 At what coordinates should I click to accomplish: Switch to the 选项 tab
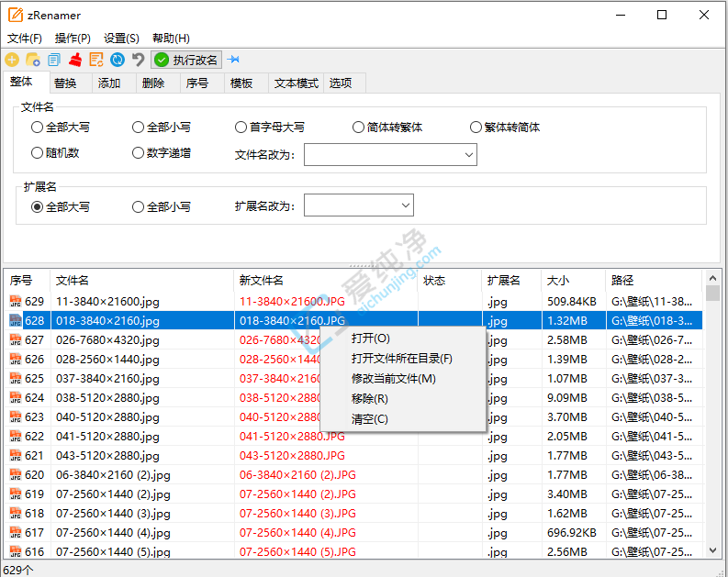(x=345, y=83)
